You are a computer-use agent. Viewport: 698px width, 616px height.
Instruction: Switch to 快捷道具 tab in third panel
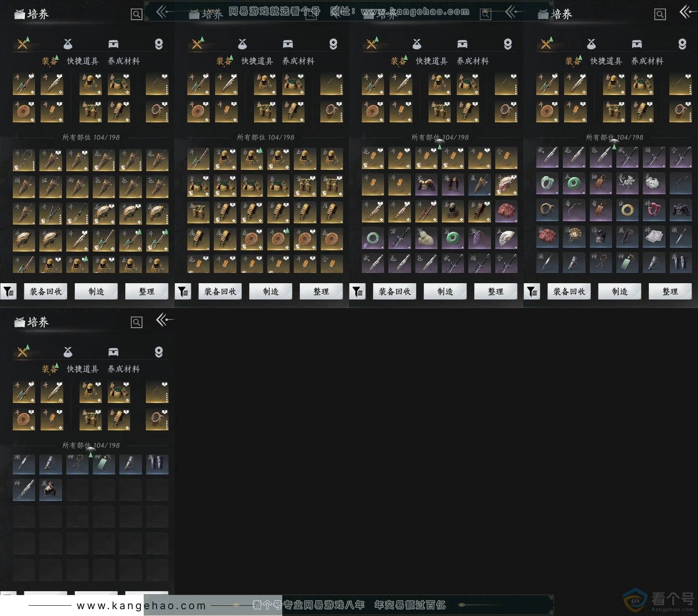click(432, 61)
